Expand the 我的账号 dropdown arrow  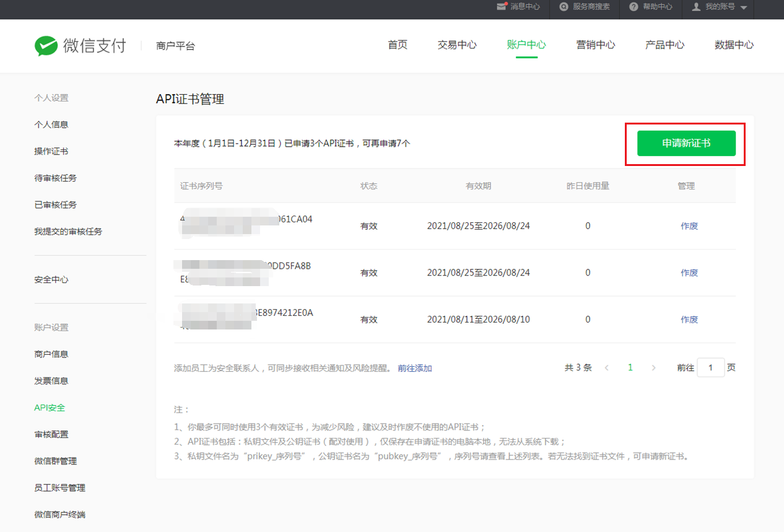click(x=743, y=7)
